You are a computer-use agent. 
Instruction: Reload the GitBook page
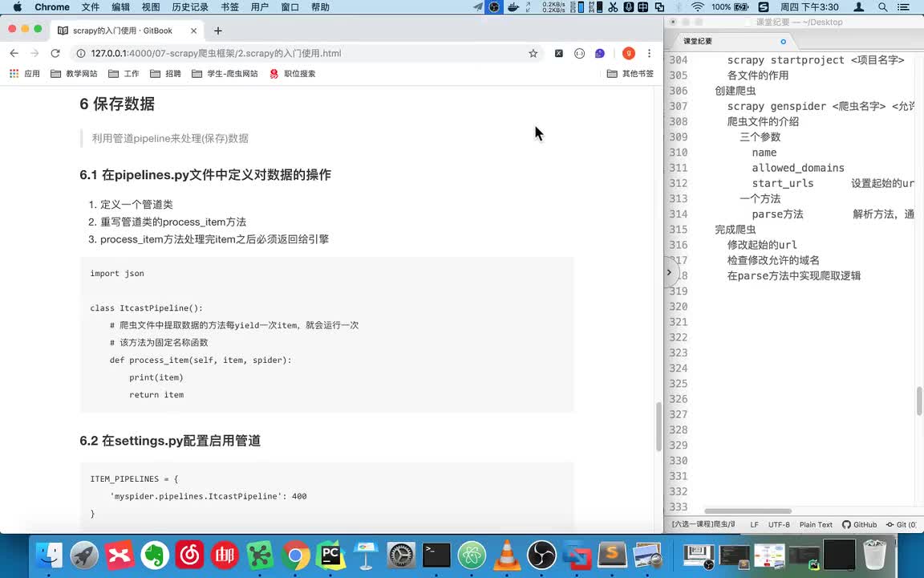tap(55, 53)
